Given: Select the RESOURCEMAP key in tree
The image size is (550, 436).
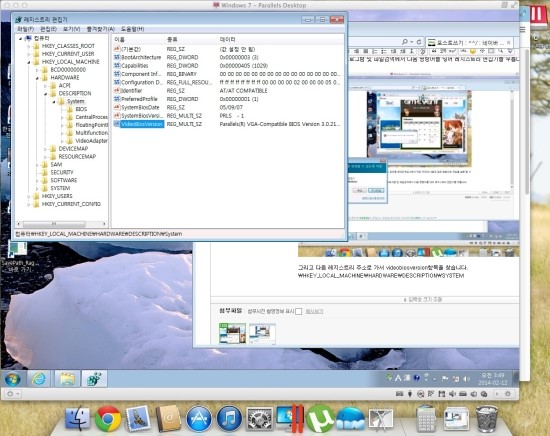Looking at the screenshot, I should pos(77,156).
